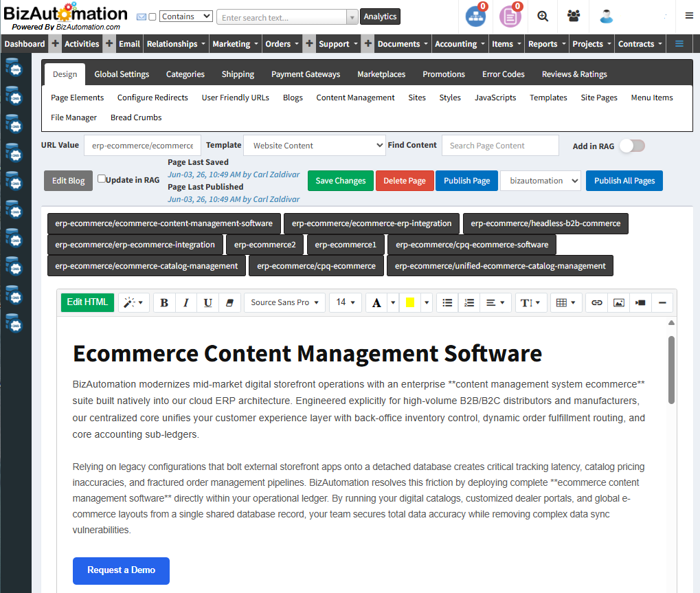Insert a horizontal rule line
The image size is (700, 593).
tap(662, 303)
